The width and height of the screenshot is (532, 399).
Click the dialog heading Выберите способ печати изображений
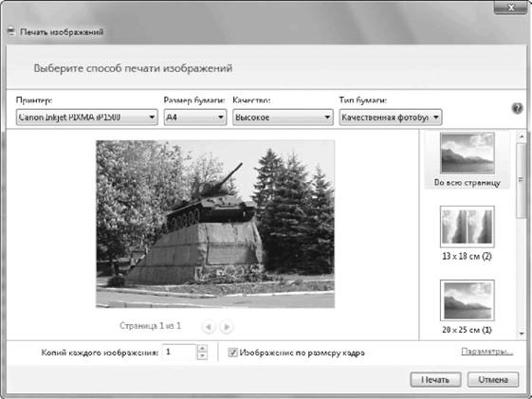coord(133,68)
